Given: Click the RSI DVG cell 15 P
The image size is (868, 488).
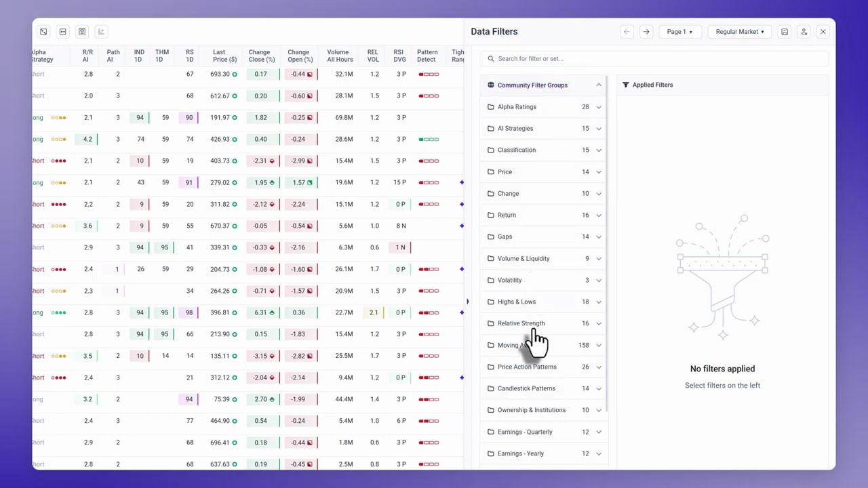Looking at the screenshot, I should tap(400, 182).
